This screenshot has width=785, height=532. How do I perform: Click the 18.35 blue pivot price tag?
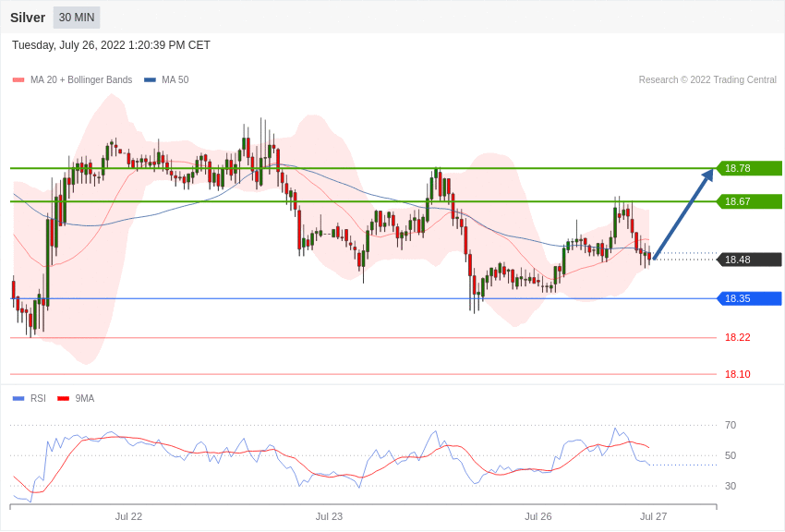coord(750,298)
